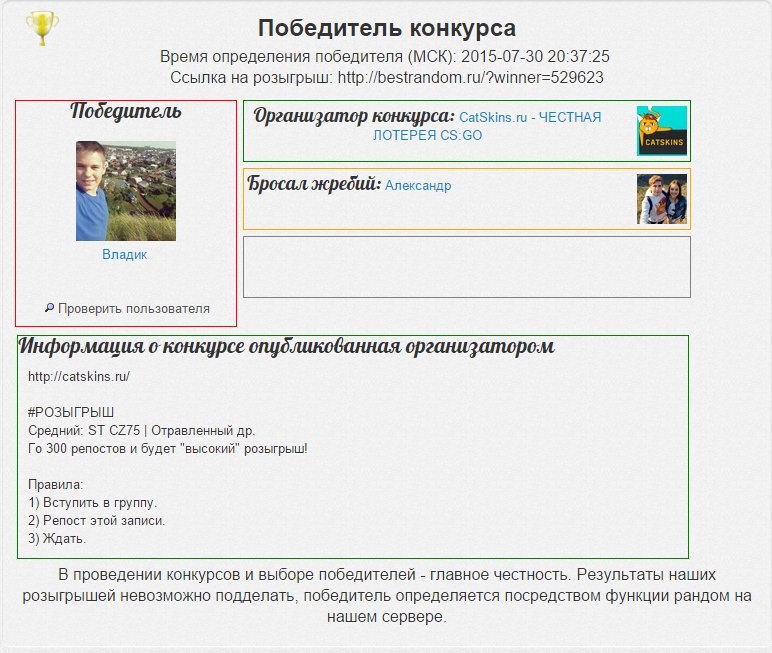Click the Бросал жребий: label

click(314, 184)
